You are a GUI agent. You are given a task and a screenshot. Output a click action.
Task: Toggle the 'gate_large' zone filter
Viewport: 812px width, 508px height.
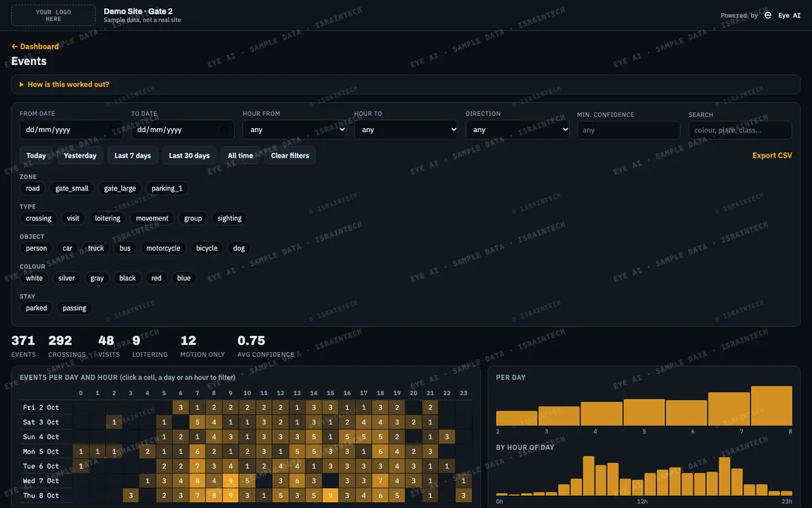(120, 188)
